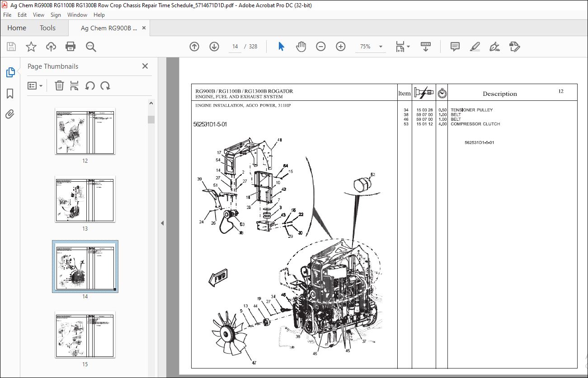Select the Ag Chem RG900B document tab
Screen dimensions: 588x378
click(x=109, y=28)
